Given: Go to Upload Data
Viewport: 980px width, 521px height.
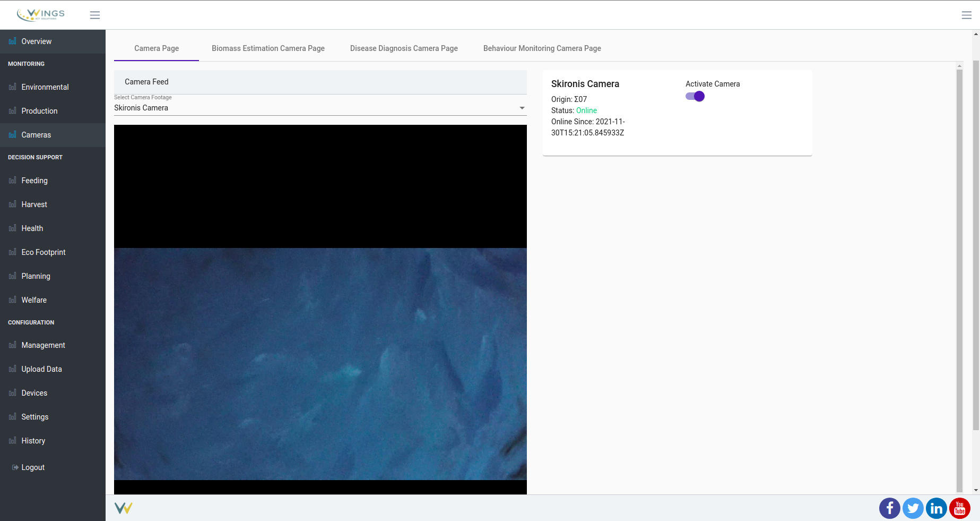Looking at the screenshot, I should [53, 369].
